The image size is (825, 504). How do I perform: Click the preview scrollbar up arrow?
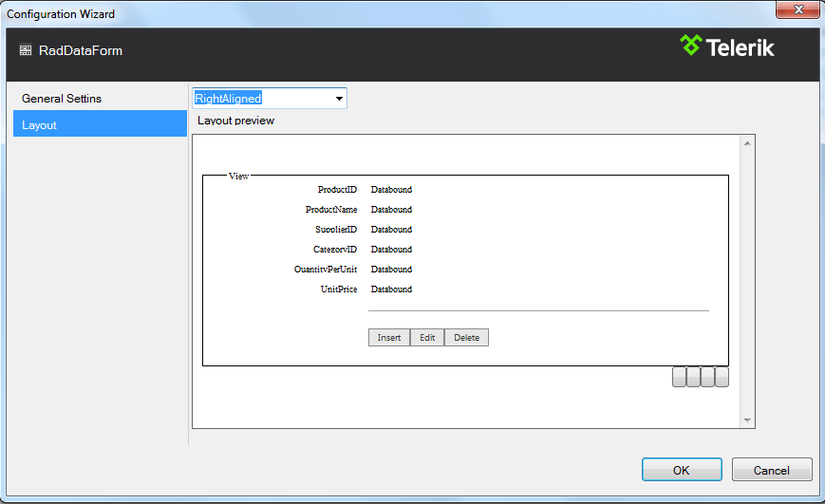click(747, 143)
